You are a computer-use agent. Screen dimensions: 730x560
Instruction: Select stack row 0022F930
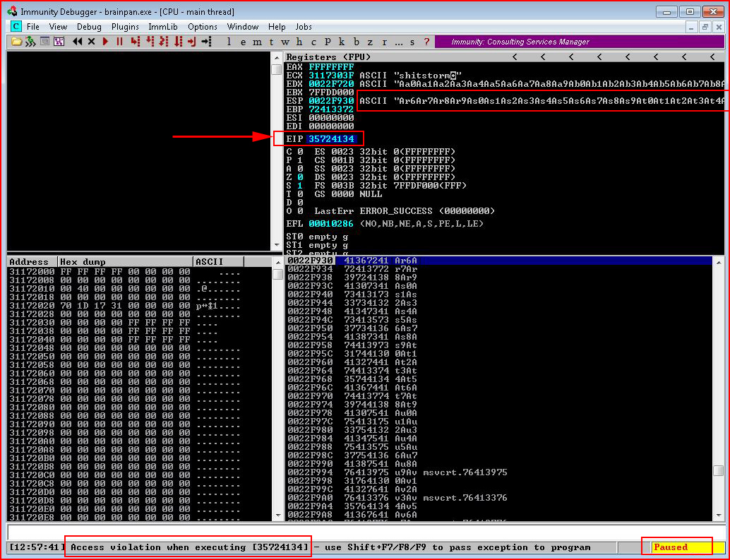498,260
